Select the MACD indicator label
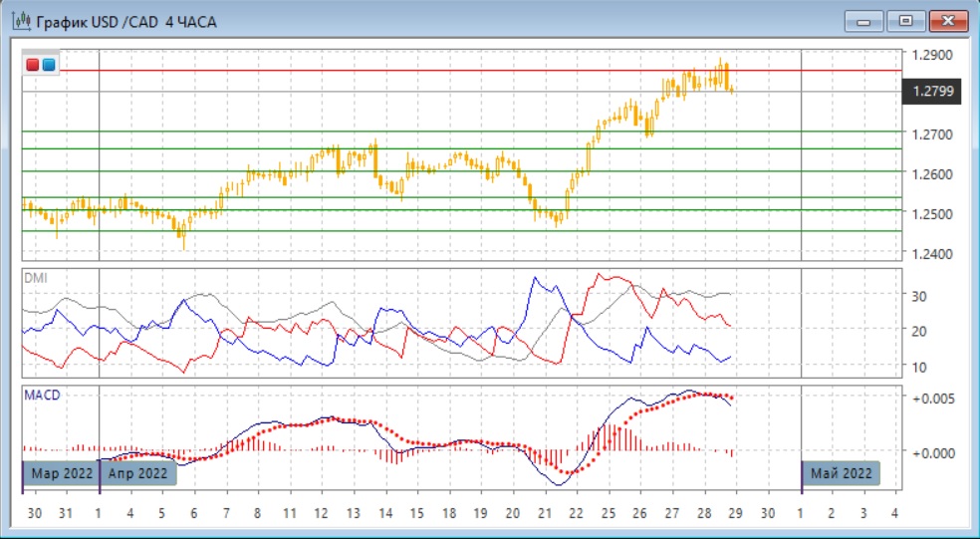Screen dimensions: 980x539 [41, 396]
